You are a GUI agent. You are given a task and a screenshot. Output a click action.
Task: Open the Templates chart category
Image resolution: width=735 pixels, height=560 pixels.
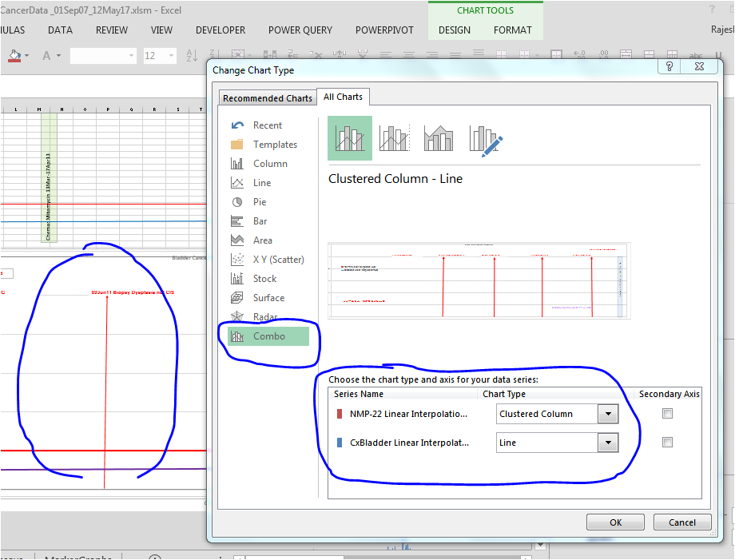[267, 145]
